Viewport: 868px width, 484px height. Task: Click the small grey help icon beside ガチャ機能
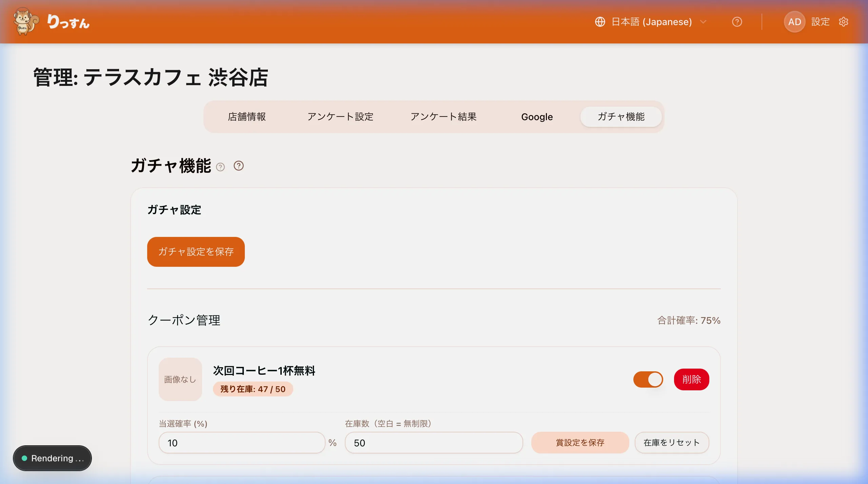coord(220,167)
